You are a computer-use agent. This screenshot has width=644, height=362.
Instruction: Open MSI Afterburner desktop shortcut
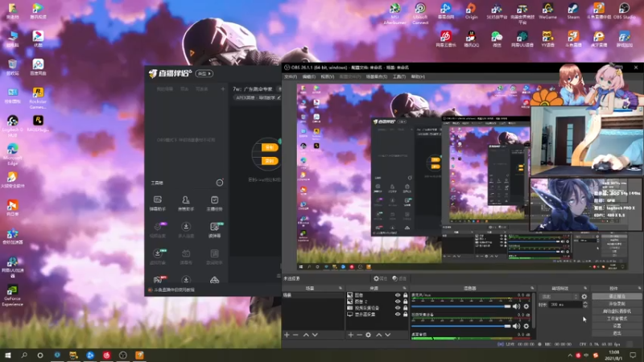point(394,14)
